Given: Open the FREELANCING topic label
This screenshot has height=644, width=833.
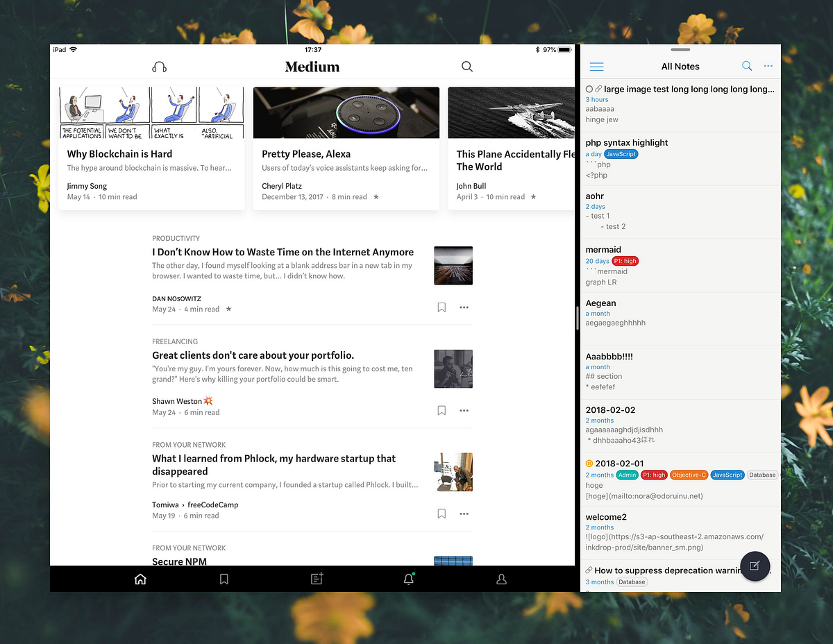Looking at the screenshot, I should (175, 341).
